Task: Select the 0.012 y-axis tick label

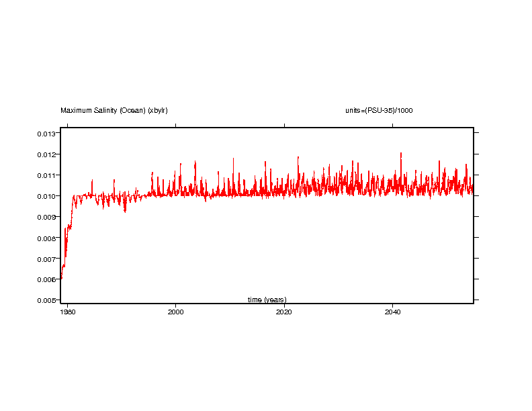Action: pyautogui.click(x=46, y=154)
